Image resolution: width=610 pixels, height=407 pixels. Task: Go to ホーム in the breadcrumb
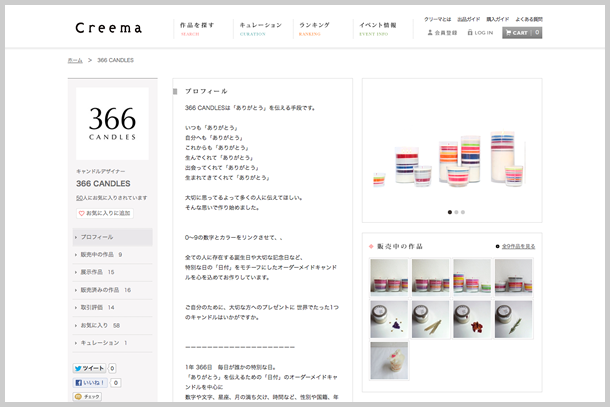click(75, 60)
